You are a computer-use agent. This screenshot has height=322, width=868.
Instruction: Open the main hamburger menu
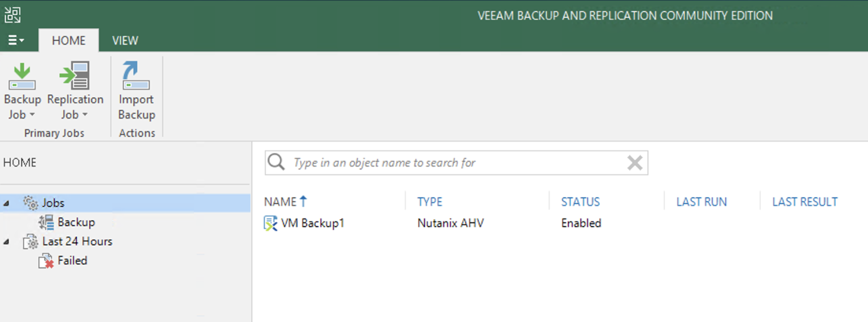[16, 40]
